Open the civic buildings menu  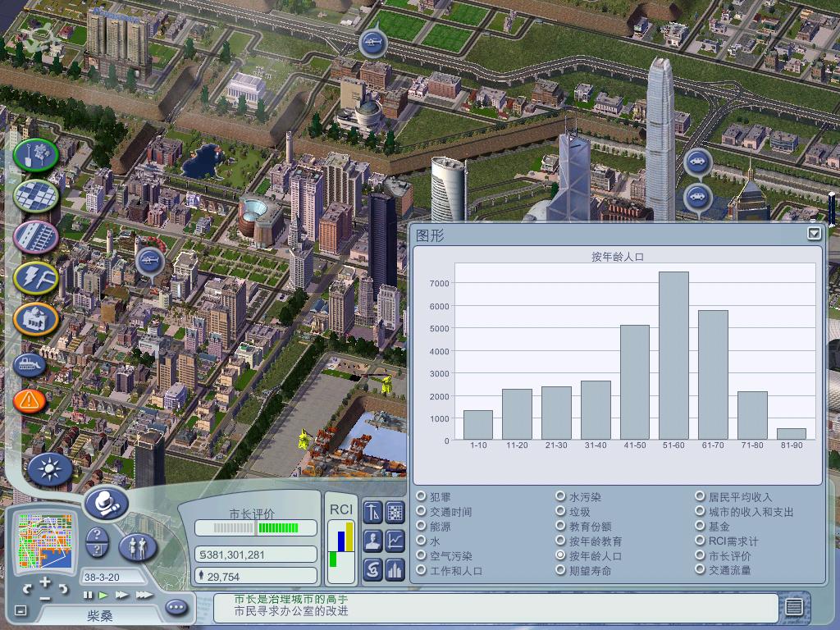coord(36,319)
